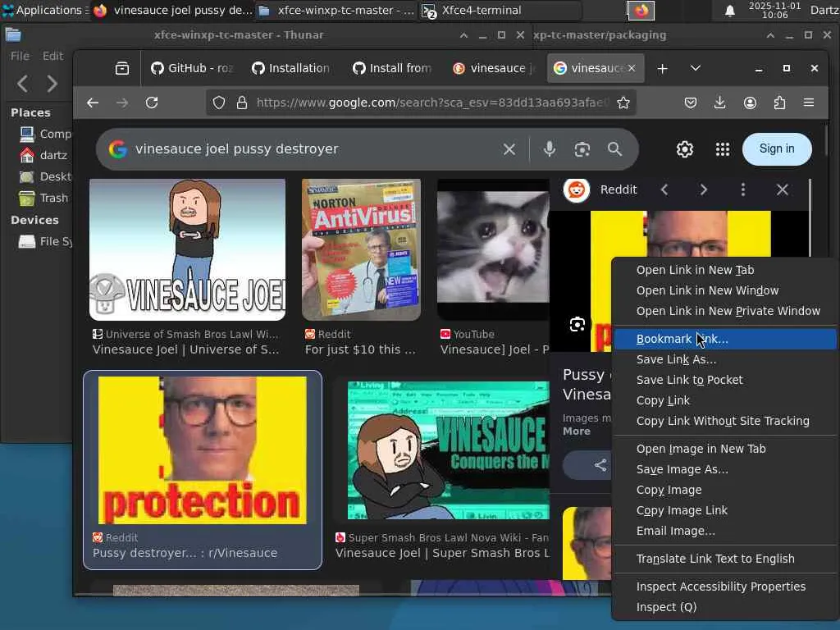840x630 pixels.
Task: Open the Google apps grid
Action: point(723,149)
